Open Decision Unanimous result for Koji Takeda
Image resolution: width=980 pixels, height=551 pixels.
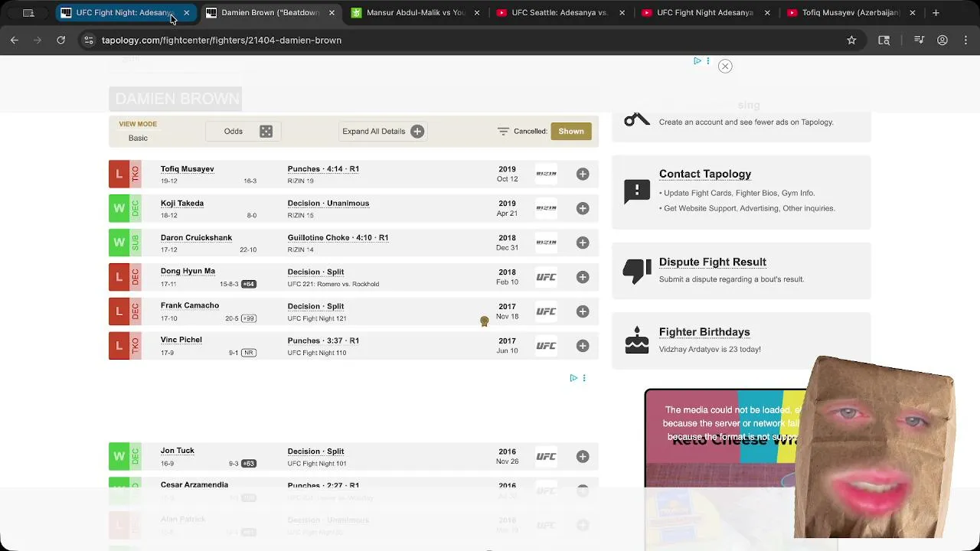click(x=328, y=204)
